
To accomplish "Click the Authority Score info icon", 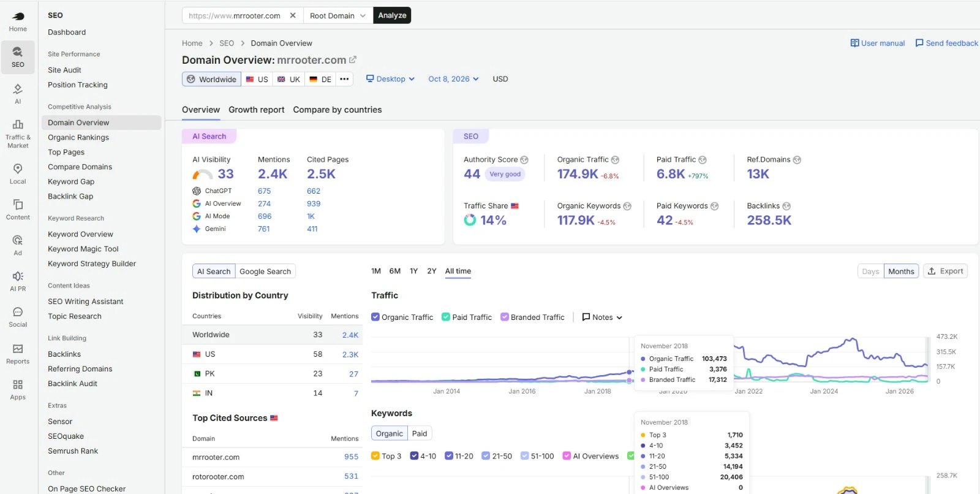I will tap(524, 160).
